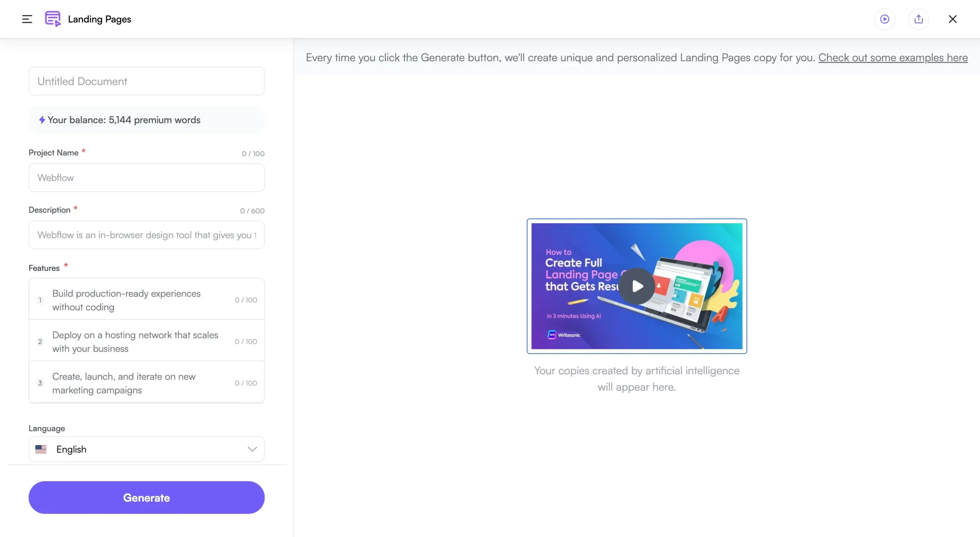Click the close X button top right
This screenshot has width=980, height=537.
(953, 18)
